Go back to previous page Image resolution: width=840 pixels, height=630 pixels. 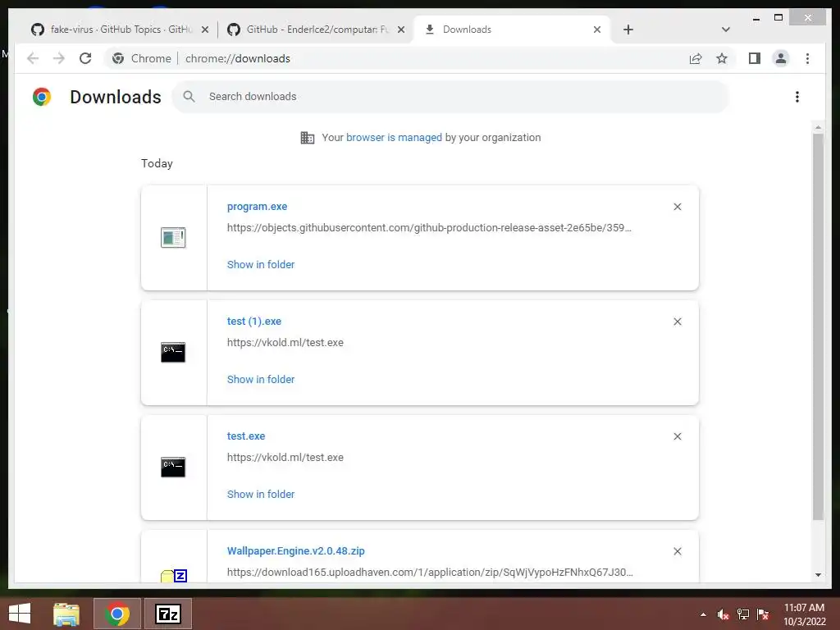pos(33,58)
